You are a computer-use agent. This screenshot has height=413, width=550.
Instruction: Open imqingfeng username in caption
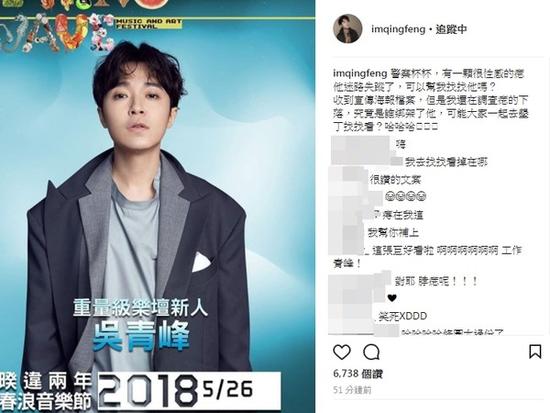(360, 74)
